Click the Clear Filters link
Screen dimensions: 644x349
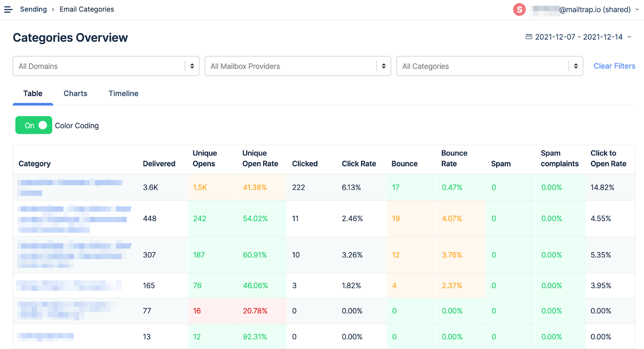click(x=614, y=66)
